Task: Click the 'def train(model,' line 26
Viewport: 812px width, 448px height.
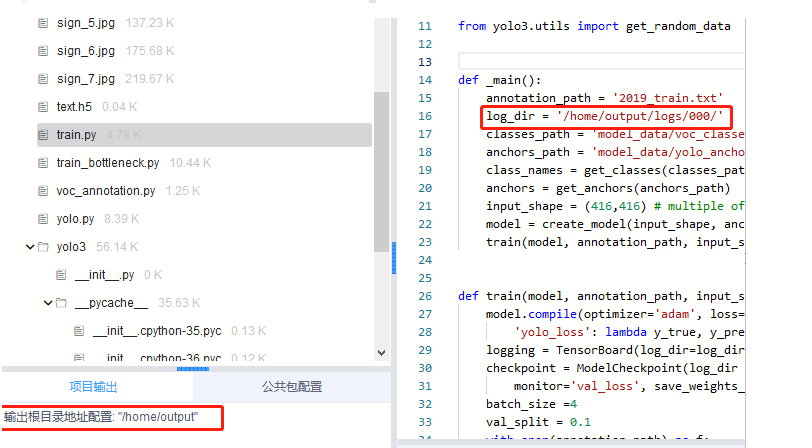Action: (x=601, y=296)
